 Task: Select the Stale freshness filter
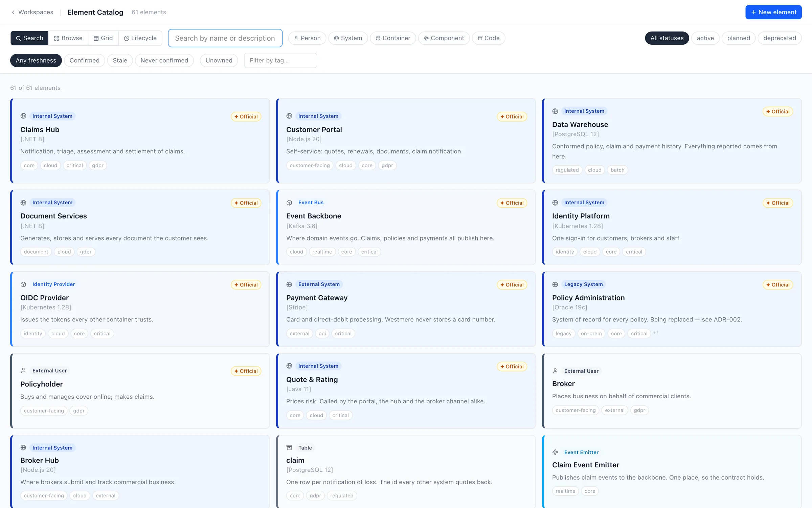click(120, 60)
